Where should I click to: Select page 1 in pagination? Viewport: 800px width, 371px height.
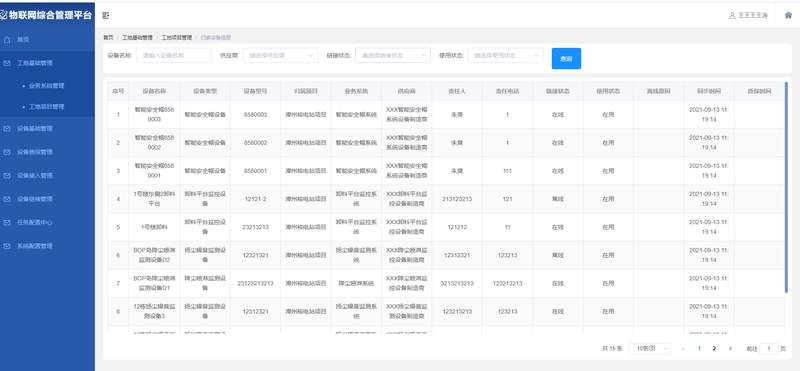[699, 349]
